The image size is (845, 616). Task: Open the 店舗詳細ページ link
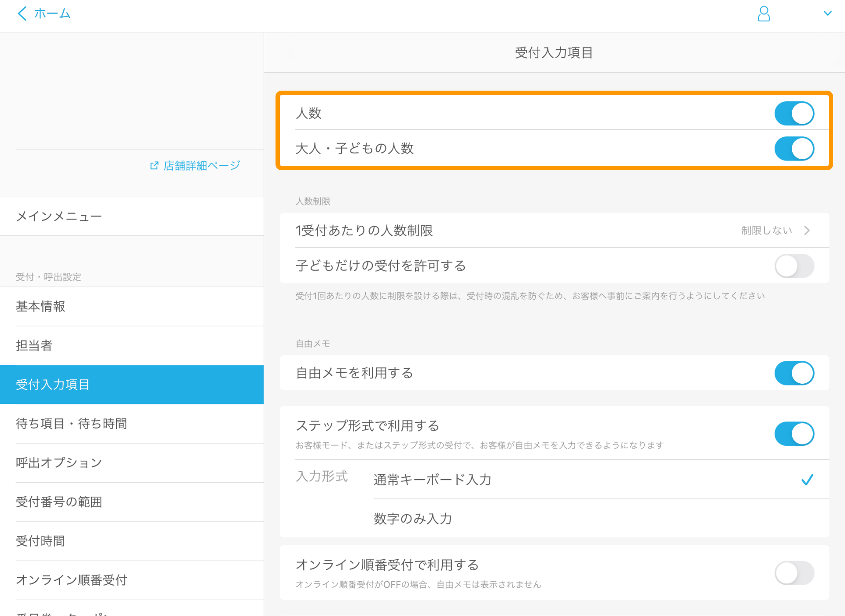[x=202, y=165]
